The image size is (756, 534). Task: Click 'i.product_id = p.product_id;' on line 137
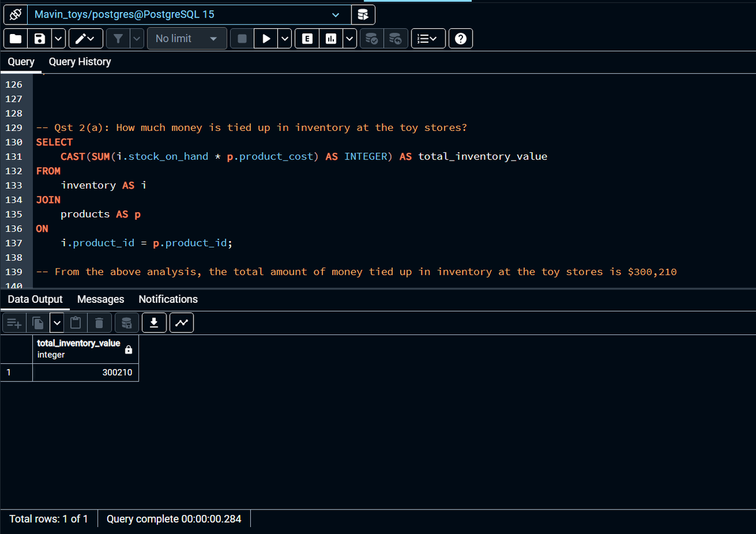pos(147,244)
